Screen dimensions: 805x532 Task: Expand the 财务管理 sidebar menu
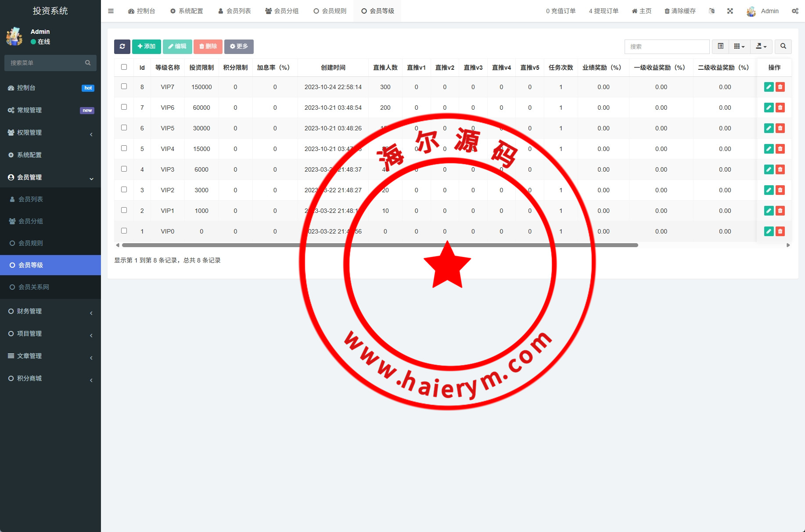(x=50, y=311)
